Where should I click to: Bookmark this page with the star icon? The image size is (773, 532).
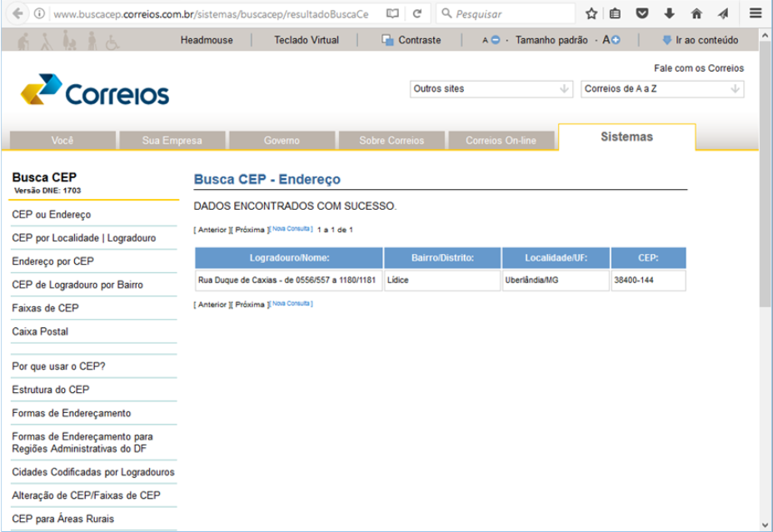pos(591,14)
